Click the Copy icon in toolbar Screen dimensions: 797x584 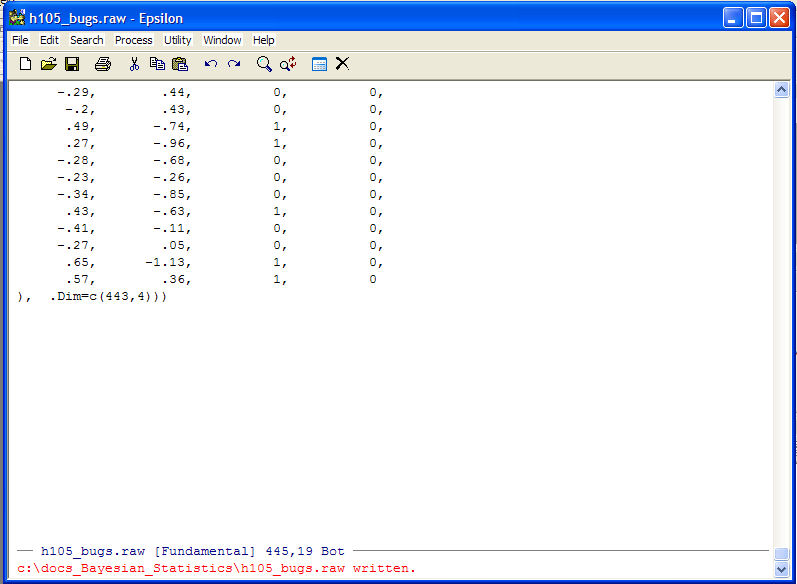[x=157, y=64]
